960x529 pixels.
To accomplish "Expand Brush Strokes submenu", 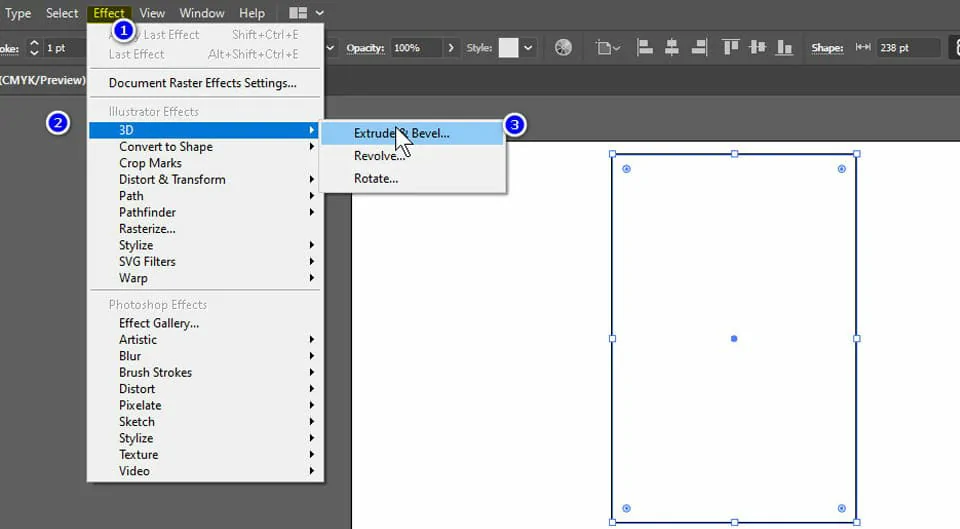I will click(204, 372).
